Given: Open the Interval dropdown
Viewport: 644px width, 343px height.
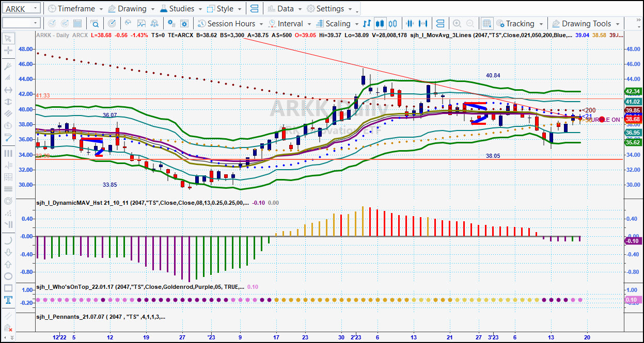Looking at the screenshot, I should pyautogui.click(x=290, y=23).
